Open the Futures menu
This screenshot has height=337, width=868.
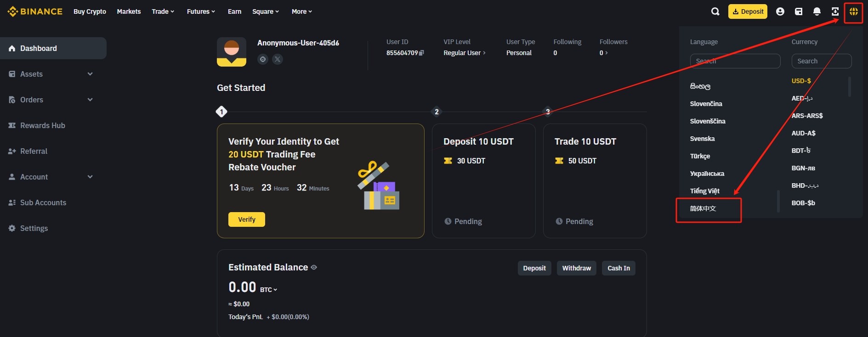click(201, 11)
